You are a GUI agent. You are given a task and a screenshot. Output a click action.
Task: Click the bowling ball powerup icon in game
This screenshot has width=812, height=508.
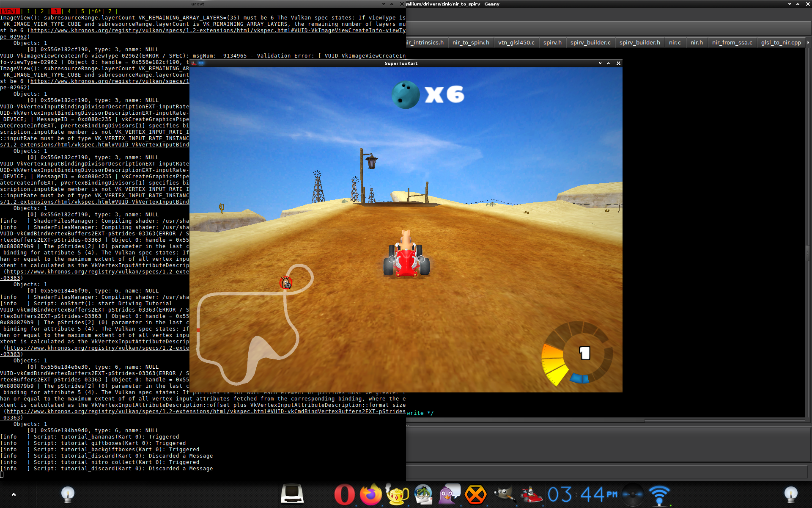(x=405, y=95)
